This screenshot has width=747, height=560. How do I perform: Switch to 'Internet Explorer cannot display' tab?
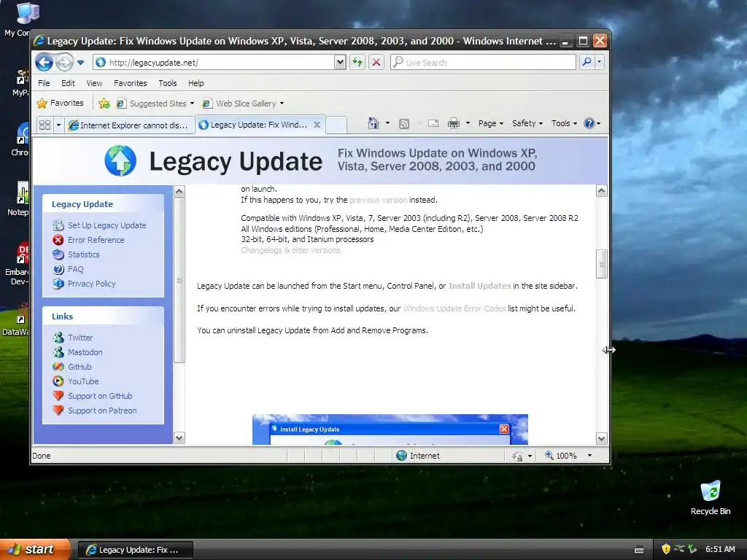(130, 125)
